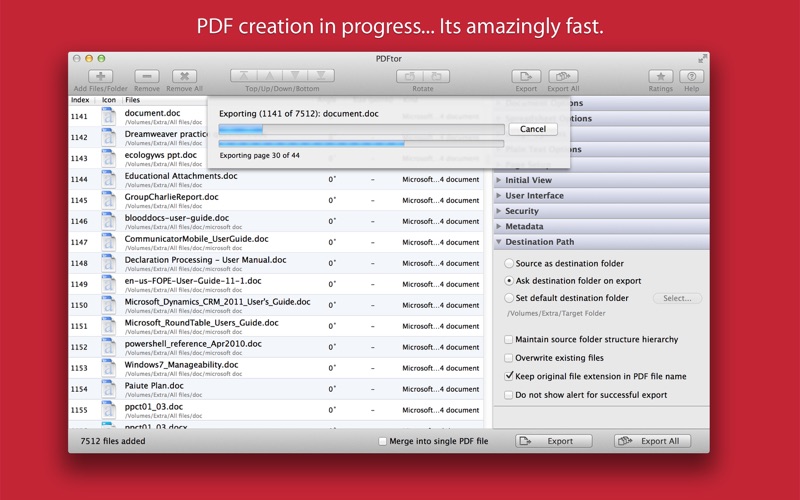Select Source as destination folder option
The width and height of the screenshot is (800, 500).
coord(509,263)
